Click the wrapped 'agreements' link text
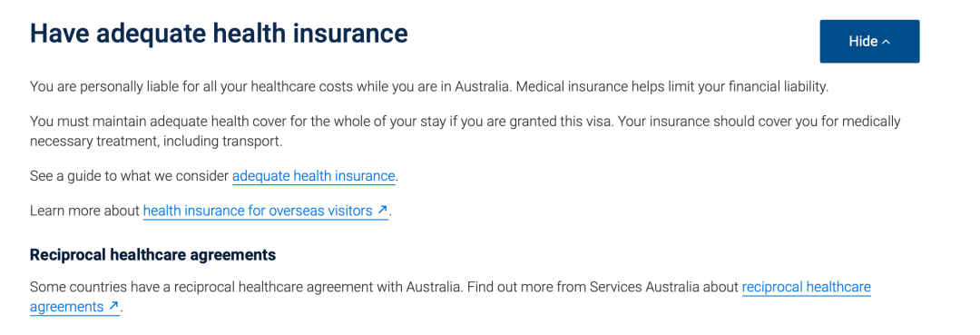The image size is (980, 335). [x=67, y=307]
